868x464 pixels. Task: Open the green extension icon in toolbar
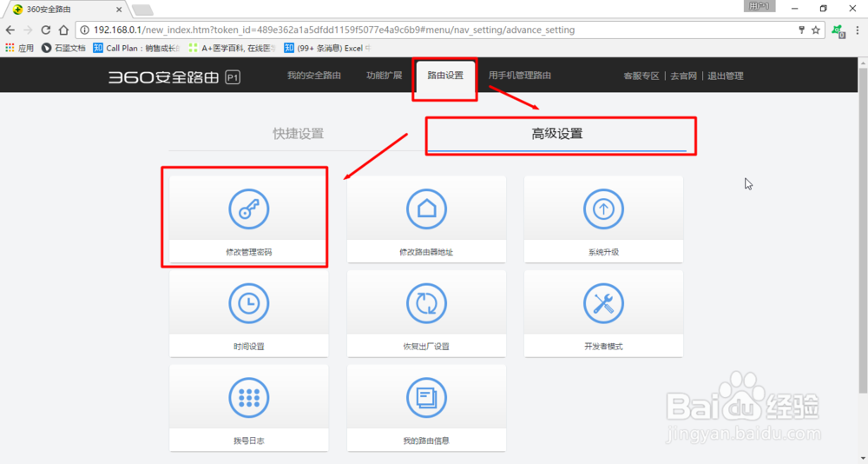tap(838, 31)
